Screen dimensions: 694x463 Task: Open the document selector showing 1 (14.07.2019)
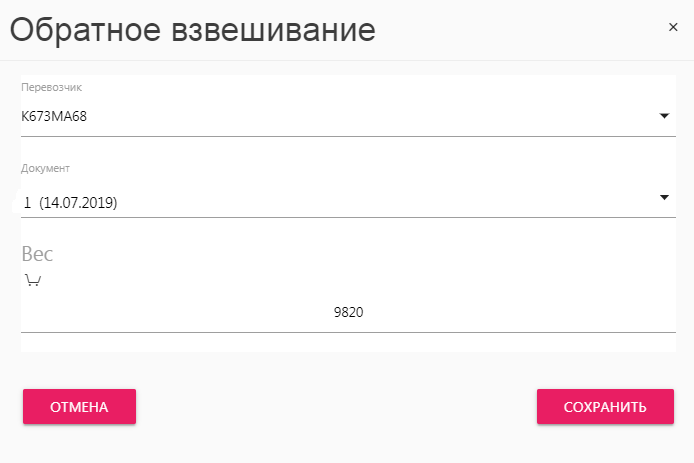coord(348,202)
